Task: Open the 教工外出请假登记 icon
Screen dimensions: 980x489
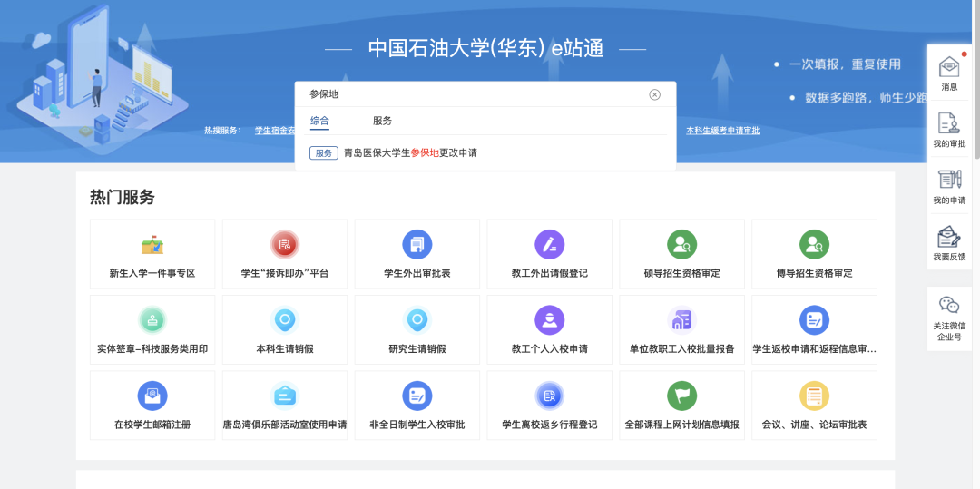Action: [550, 244]
